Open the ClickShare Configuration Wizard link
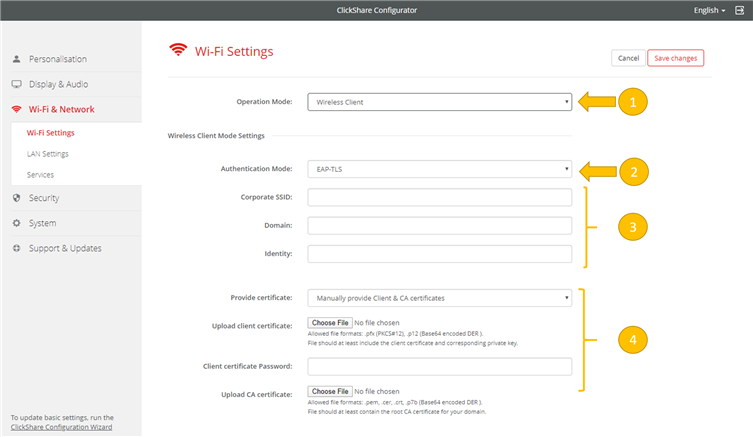This screenshot has width=753, height=437. pyautogui.click(x=61, y=427)
